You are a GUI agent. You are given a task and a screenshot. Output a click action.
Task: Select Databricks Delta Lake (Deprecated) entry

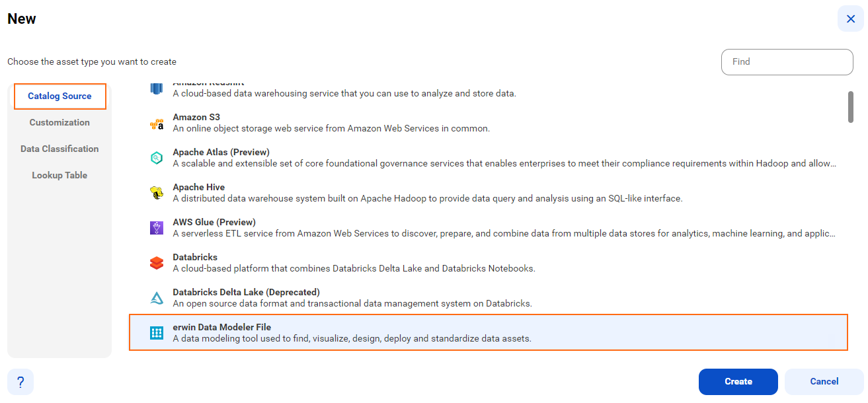pos(247,292)
